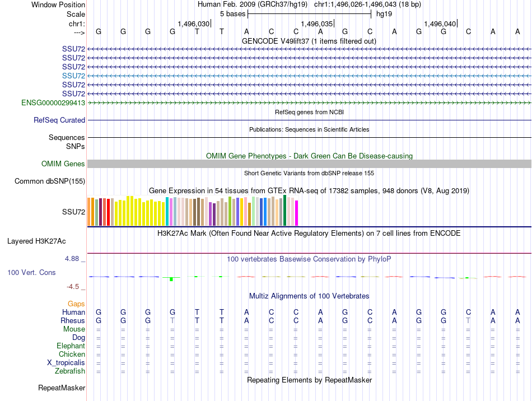This screenshot has width=532, height=401.
Task: Click the Layered H3K27Ac track label
Action: pyautogui.click(x=36, y=241)
